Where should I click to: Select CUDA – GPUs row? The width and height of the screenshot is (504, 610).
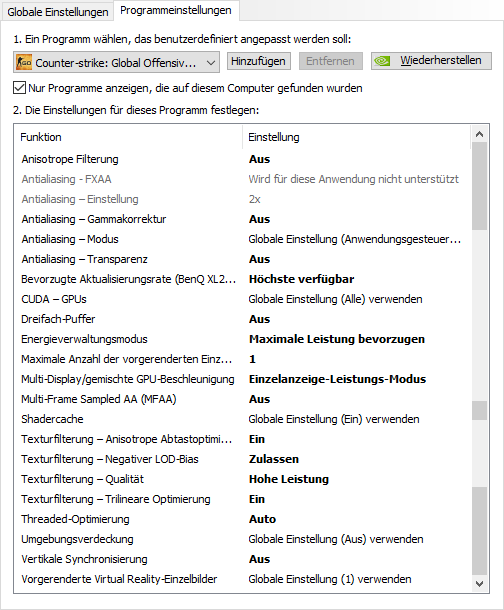242,299
